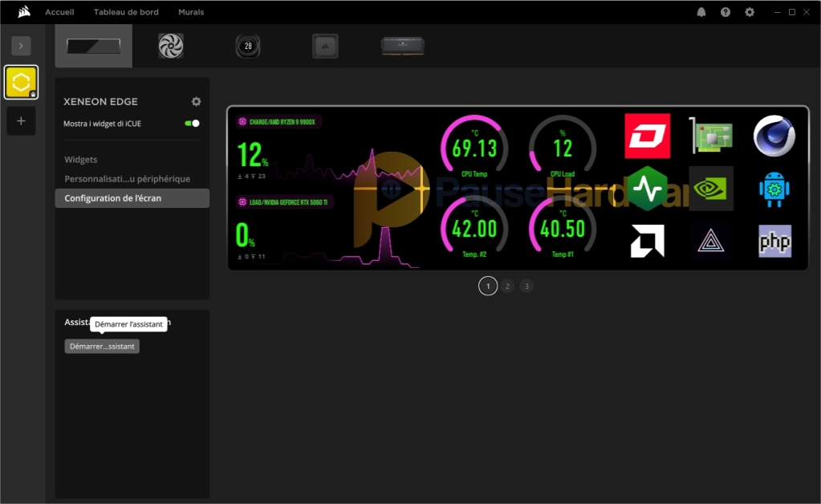The height and width of the screenshot is (504, 821).
Task: Click the NVIDIA logo shortcut icon
Action: click(x=711, y=189)
